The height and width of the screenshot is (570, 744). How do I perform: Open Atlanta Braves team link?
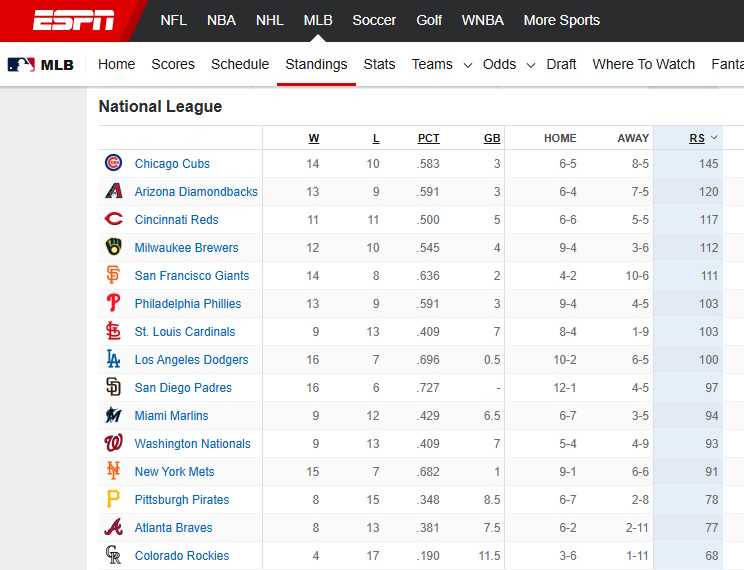pyautogui.click(x=174, y=528)
